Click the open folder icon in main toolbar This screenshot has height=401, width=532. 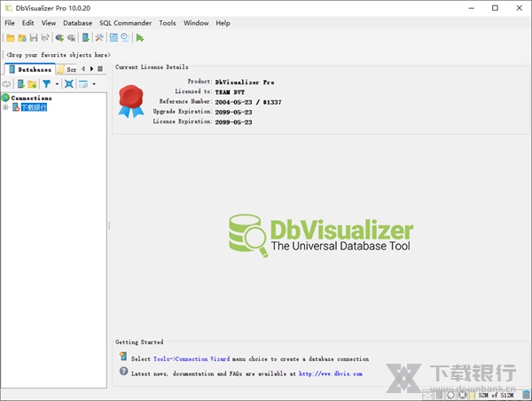10,38
